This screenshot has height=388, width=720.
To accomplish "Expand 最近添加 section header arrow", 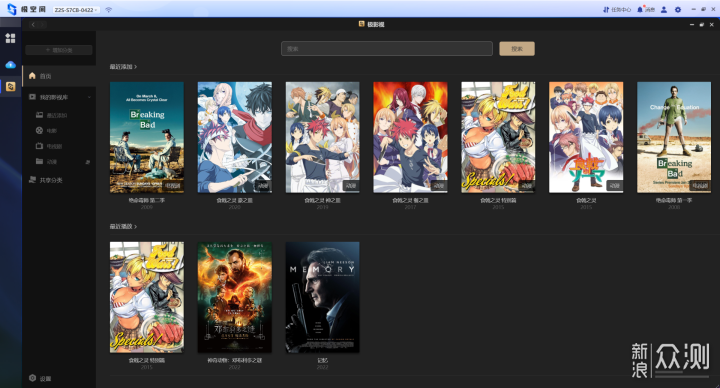I will (x=135, y=67).
